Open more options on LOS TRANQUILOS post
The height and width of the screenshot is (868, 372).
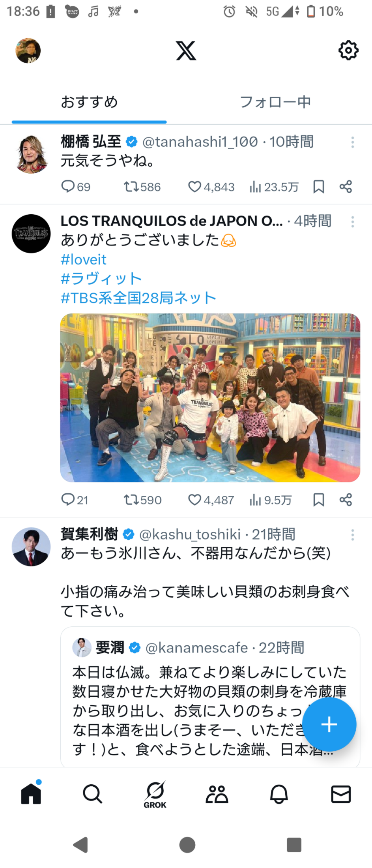click(x=353, y=221)
